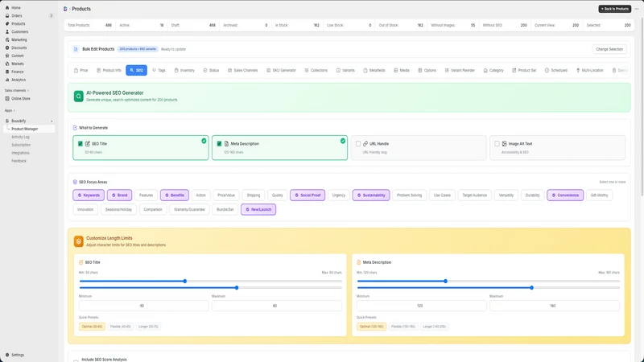Click the app icon beside Products header
This screenshot has height=362, width=644.
click(x=65, y=9)
